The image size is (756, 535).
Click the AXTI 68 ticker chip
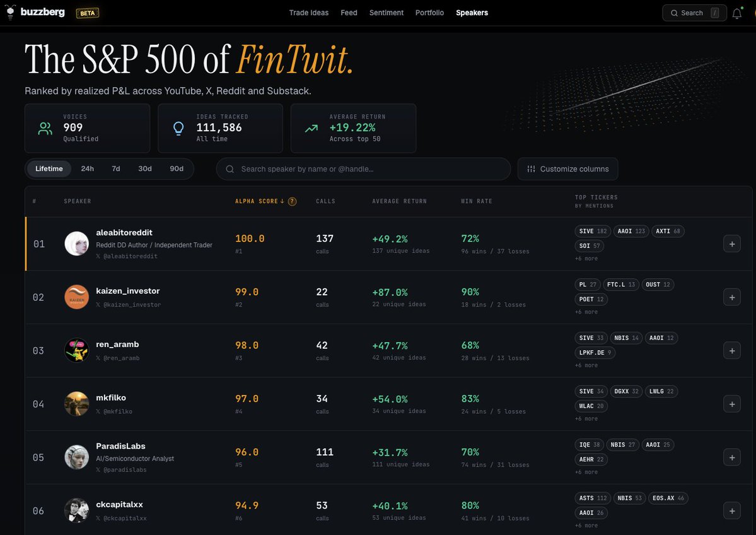668,231
